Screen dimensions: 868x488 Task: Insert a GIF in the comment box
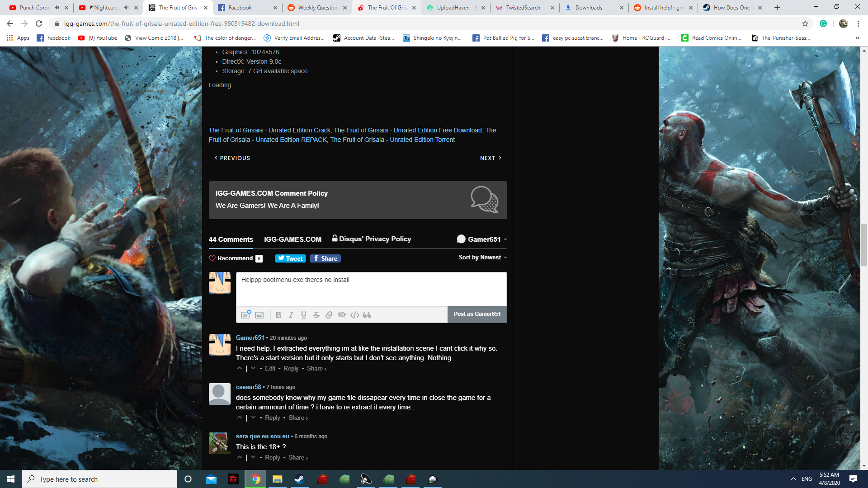coord(245,314)
